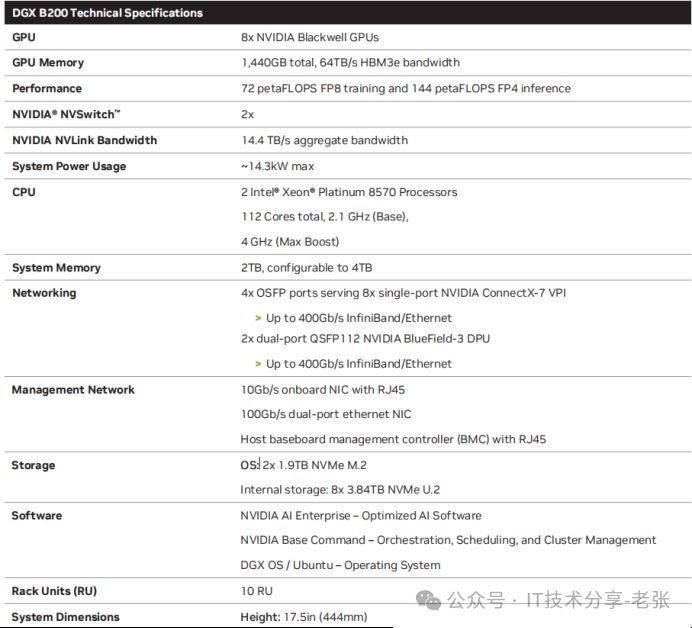
Task: Click the System Power Usage label
Action: (x=68, y=166)
